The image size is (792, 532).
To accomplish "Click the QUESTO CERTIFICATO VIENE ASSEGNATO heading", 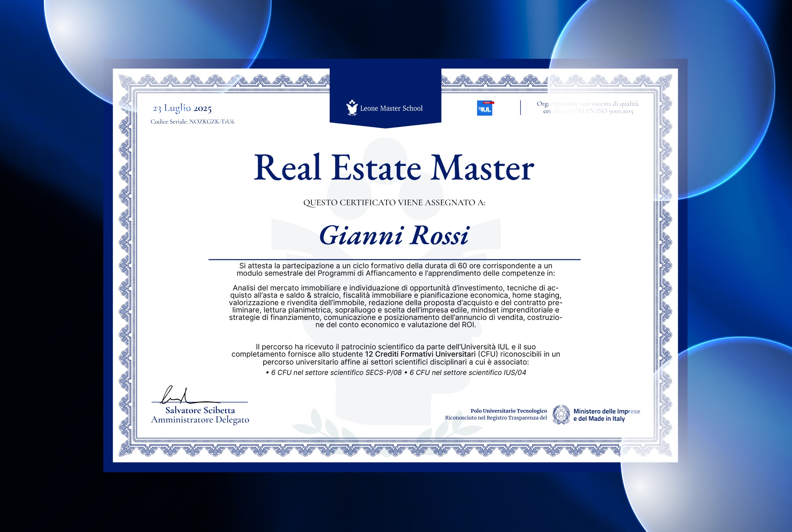I will (x=394, y=203).
